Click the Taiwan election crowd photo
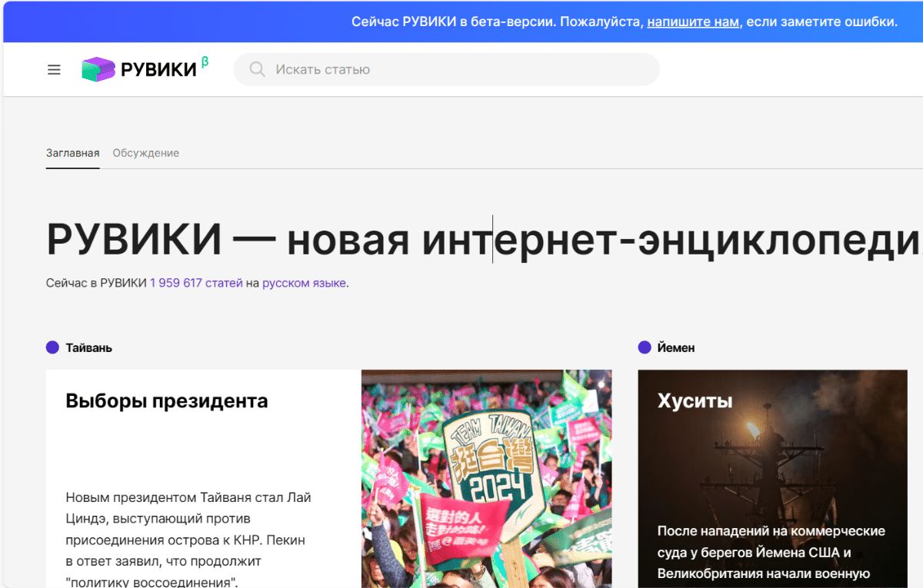This screenshot has width=923, height=588. coord(486,477)
